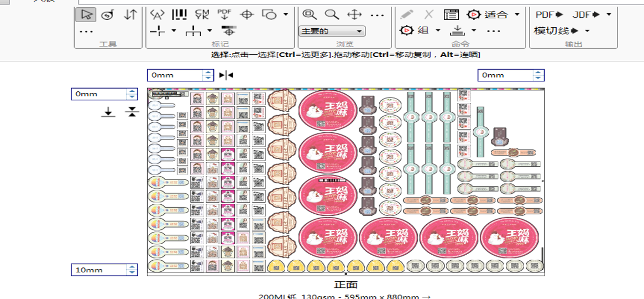Add a barcode mark
This screenshot has width=644, height=299.
(179, 15)
